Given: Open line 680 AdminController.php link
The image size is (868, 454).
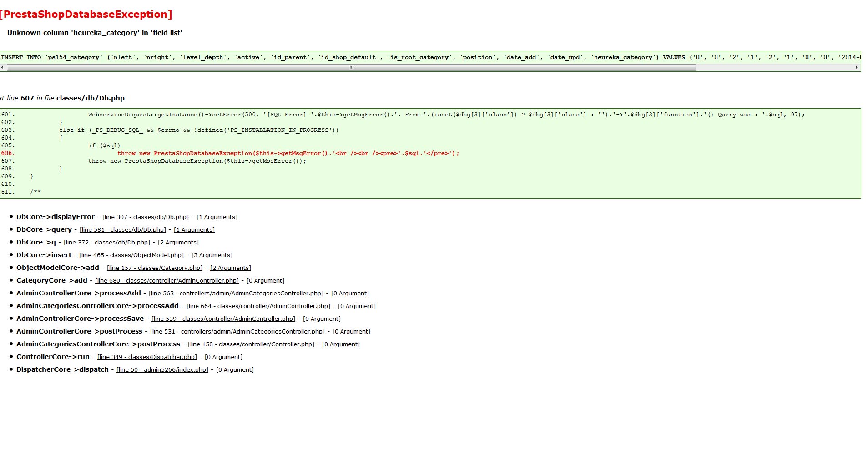Looking at the screenshot, I should tap(167, 281).
